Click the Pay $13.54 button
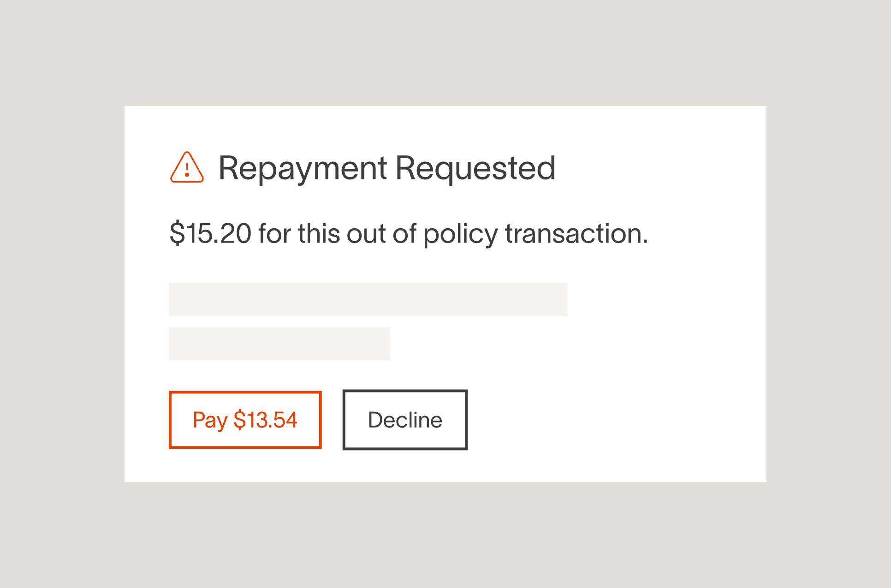This screenshot has width=891, height=588. 245,420
